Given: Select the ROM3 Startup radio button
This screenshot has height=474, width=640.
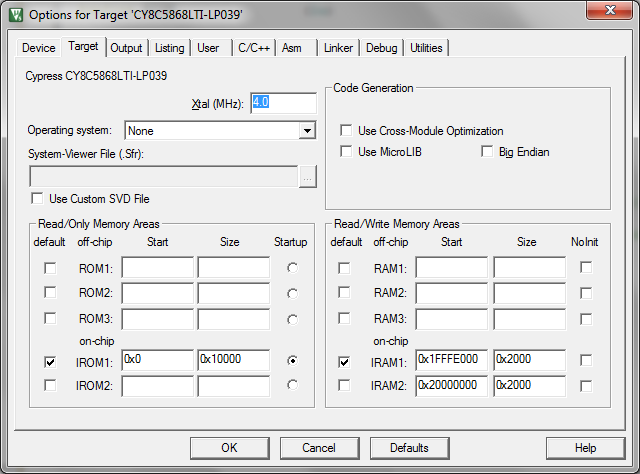Looking at the screenshot, I should click(x=292, y=319).
